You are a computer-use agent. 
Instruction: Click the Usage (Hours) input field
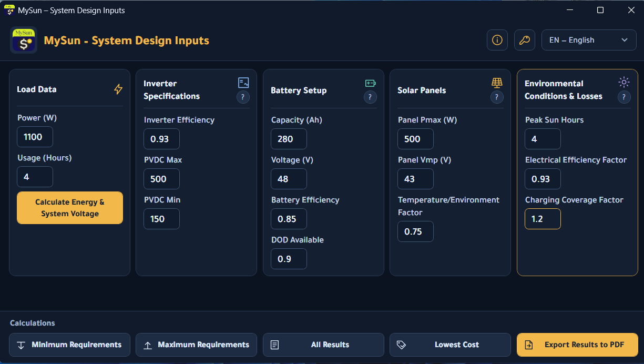(x=35, y=177)
